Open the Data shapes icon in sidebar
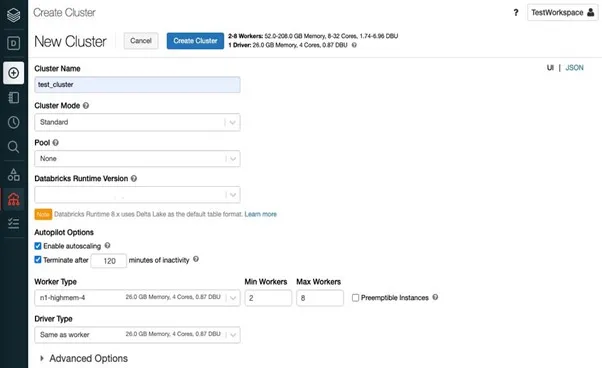The height and width of the screenshot is (368, 602). [13, 175]
